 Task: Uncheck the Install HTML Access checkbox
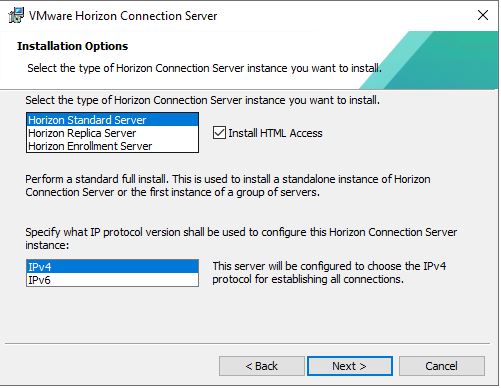pyautogui.click(x=219, y=133)
